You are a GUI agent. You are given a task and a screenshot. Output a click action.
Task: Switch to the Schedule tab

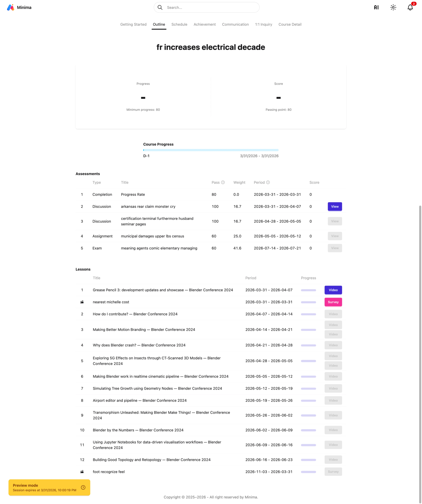(x=179, y=24)
